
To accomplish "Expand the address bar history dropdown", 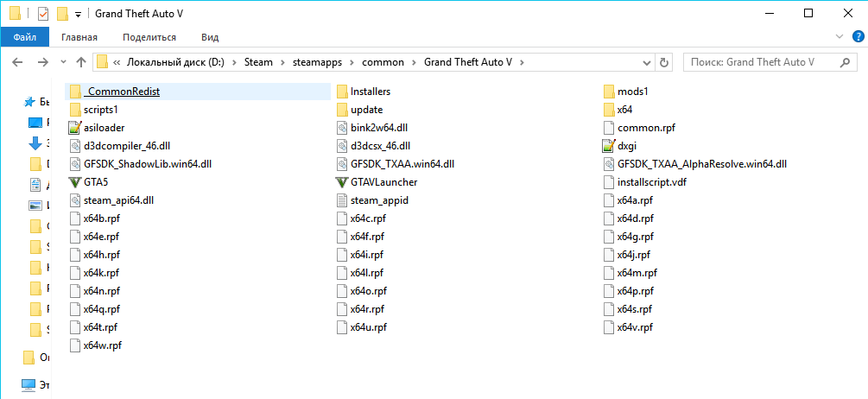I will click(x=647, y=62).
